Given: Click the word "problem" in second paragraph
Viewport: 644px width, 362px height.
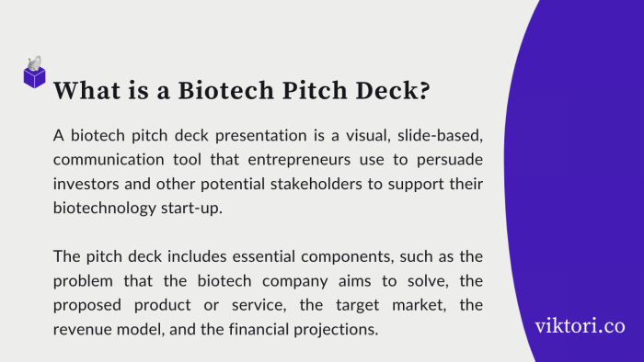Looking at the screenshot, I should 83,281.
